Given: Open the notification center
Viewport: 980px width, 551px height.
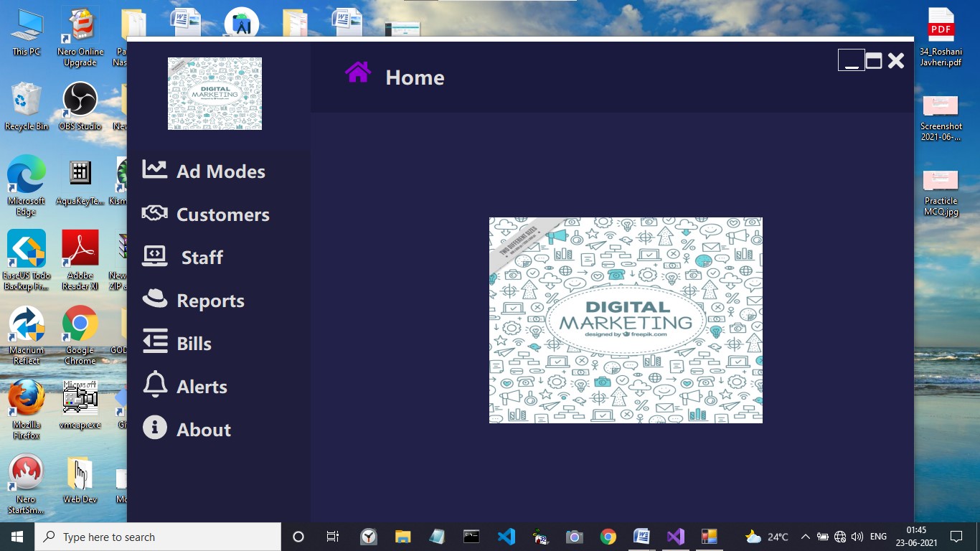Looking at the screenshot, I should (x=956, y=537).
